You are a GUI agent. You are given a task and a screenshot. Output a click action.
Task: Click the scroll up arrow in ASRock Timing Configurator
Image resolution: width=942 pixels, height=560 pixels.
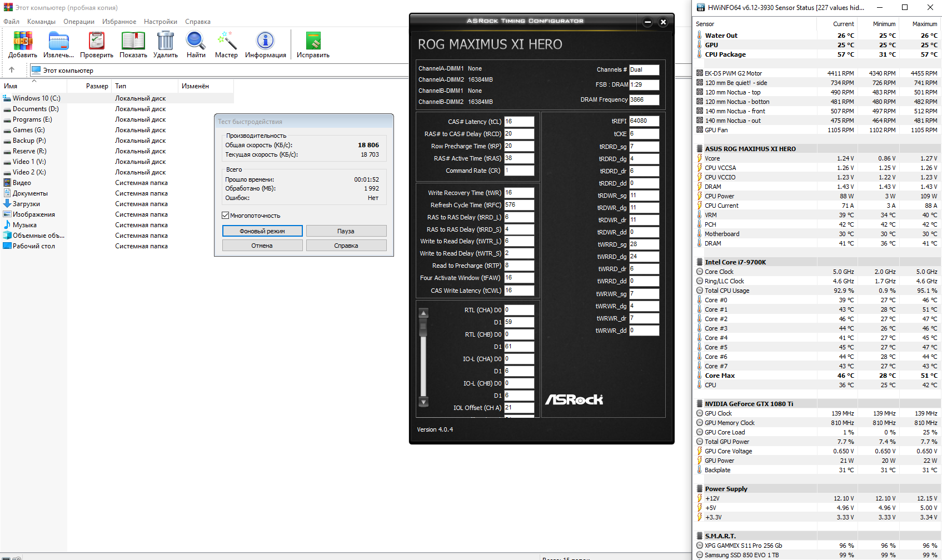(x=423, y=313)
